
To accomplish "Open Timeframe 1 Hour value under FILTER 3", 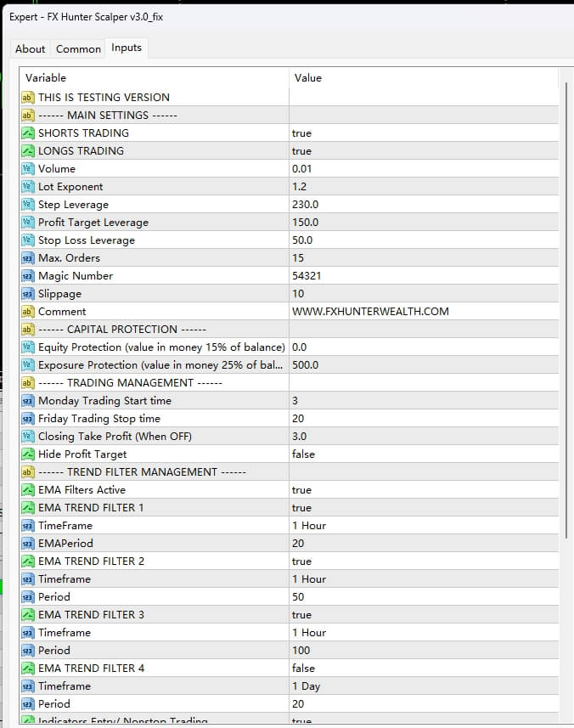I will [423, 632].
